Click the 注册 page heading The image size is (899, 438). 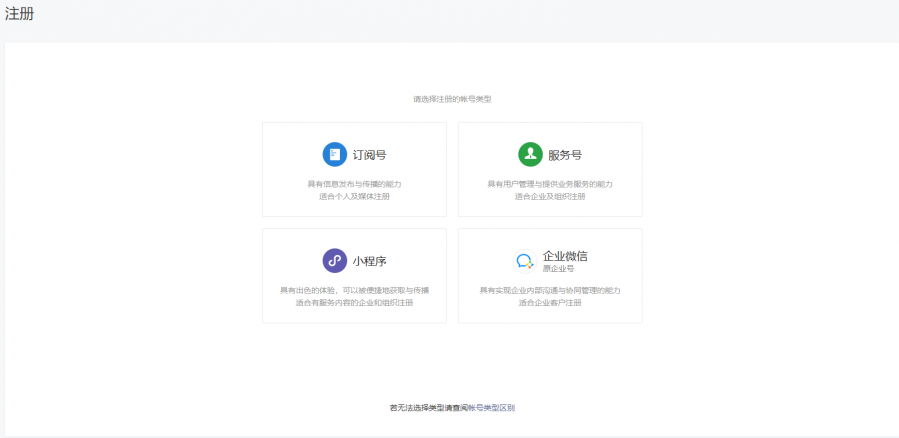19,14
